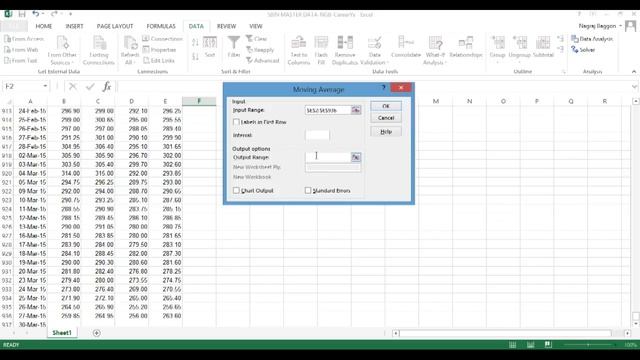The image size is (640, 360).
Task: Open From Other Sources dropdown
Action: click(x=62, y=50)
